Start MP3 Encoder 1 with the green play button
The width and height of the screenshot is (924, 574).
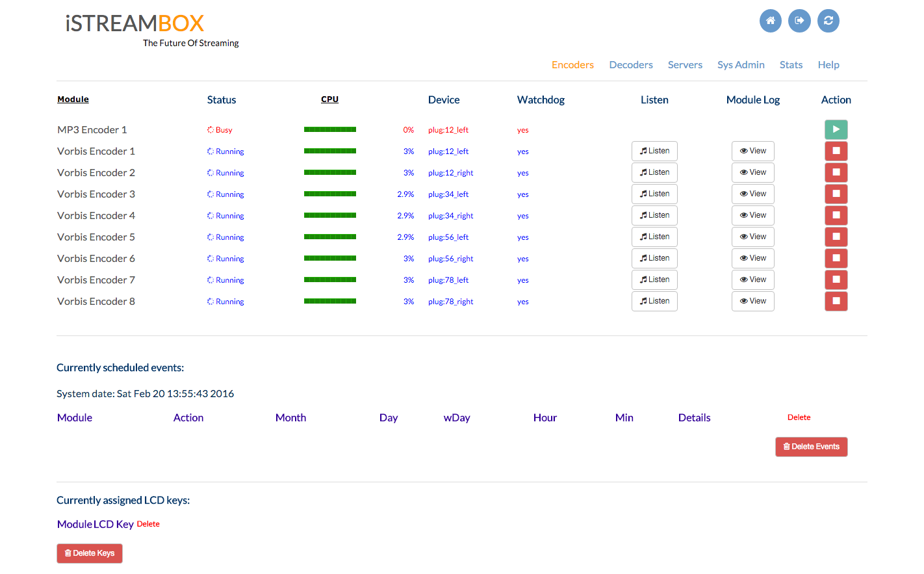(x=836, y=129)
